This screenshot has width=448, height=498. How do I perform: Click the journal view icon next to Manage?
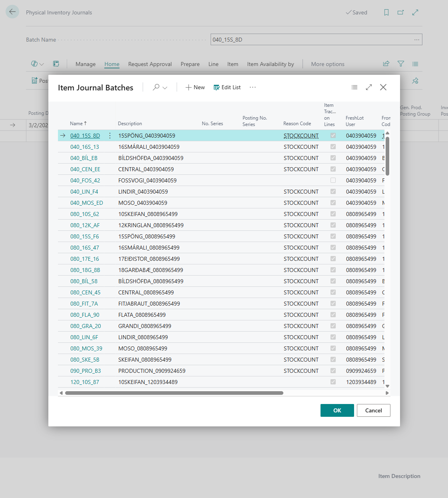[56, 64]
